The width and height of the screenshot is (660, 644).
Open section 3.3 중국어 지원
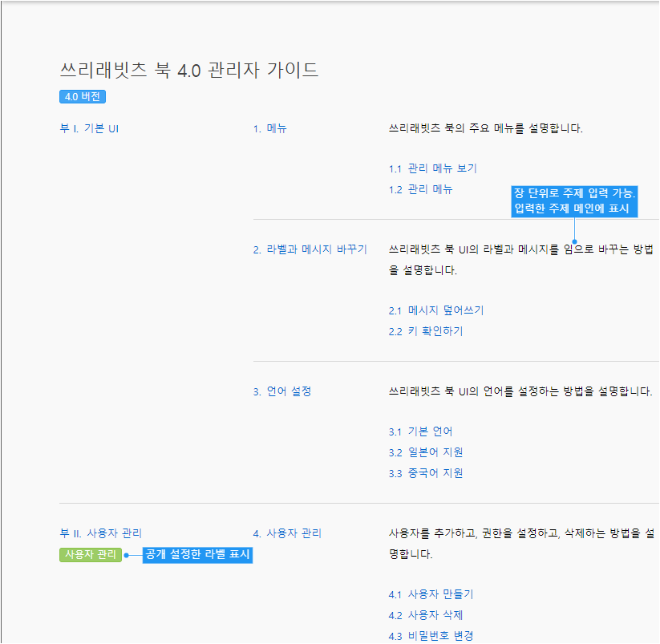(426, 473)
